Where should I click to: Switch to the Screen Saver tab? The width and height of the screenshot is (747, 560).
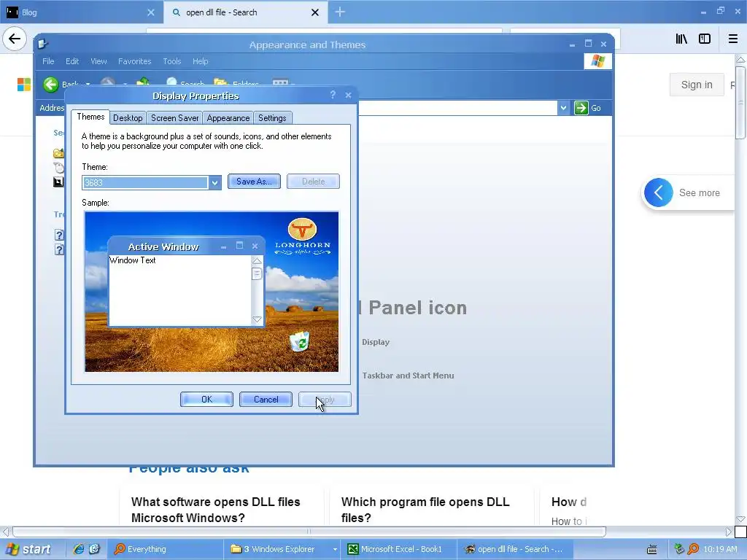click(174, 118)
